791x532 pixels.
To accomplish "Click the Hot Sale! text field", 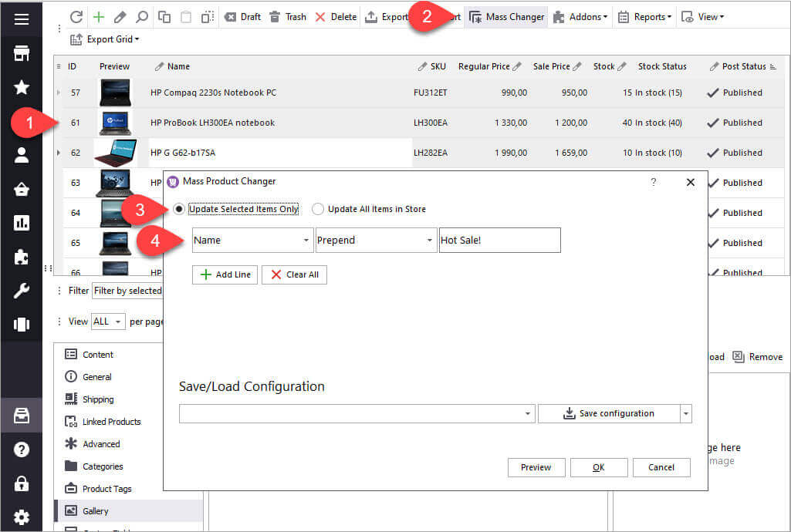I will pos(499,241).
